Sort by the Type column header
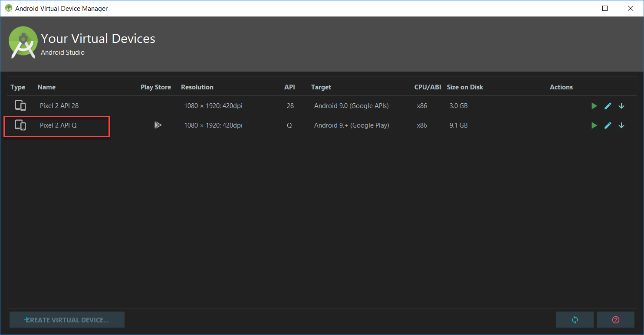This screenshot has width=644, height=335. tap(18, 87)
